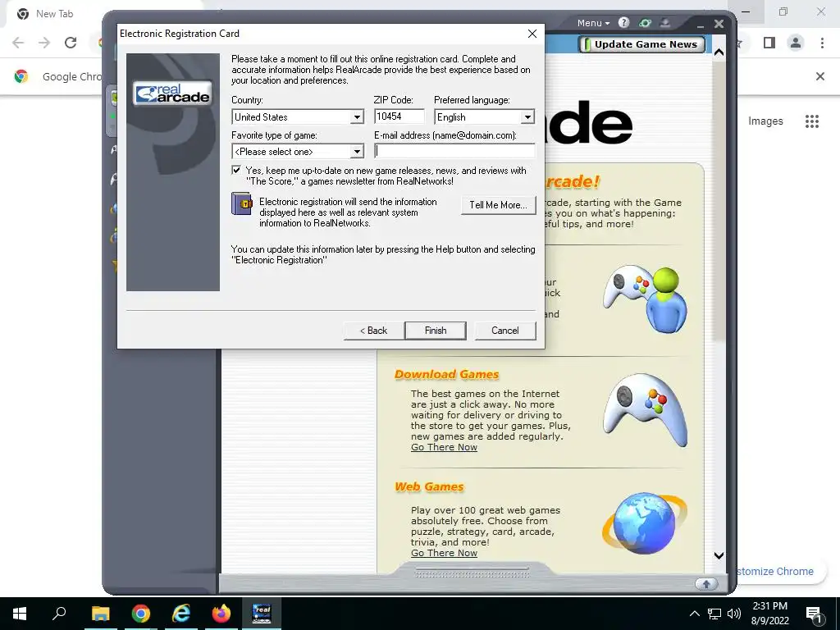Click the Windows Start button
840x630 pixels.
pos(20,614)
